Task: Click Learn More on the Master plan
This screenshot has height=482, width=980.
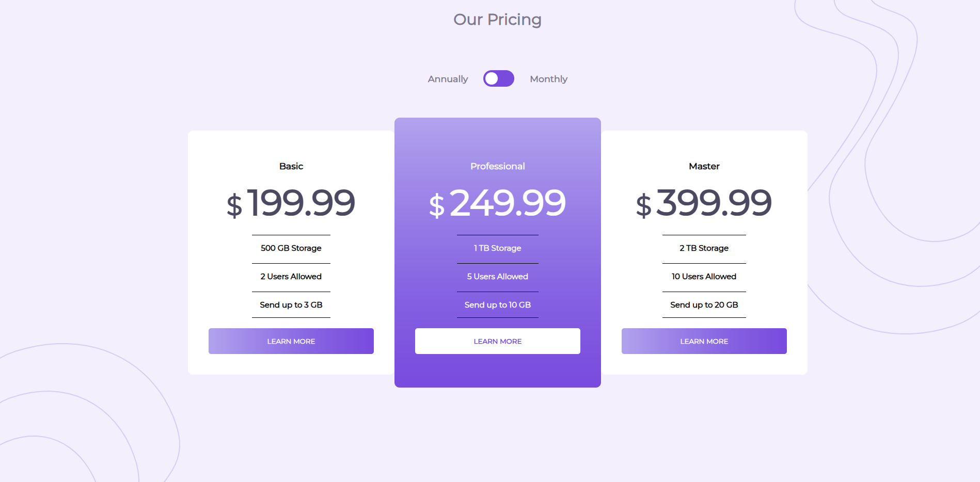Action: [x=704, y=341]
